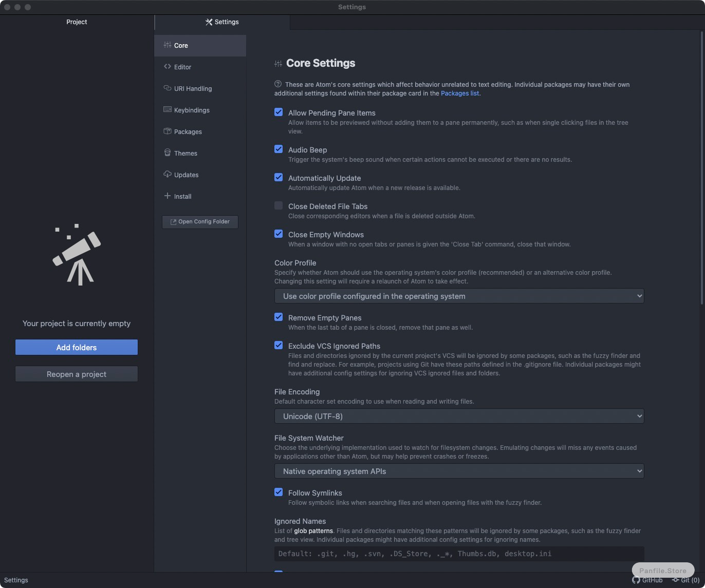
Task: Open the Color Profile dropdown
Action: (459, 296)
